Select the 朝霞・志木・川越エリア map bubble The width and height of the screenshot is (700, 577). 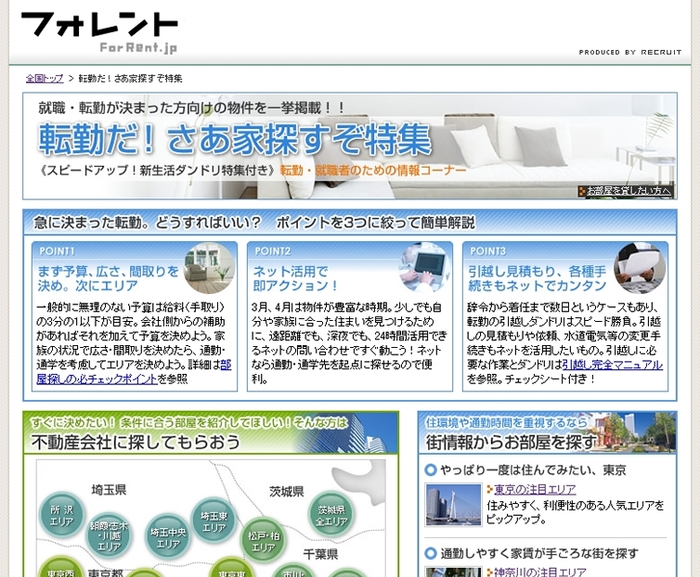(x=109, y=536)
